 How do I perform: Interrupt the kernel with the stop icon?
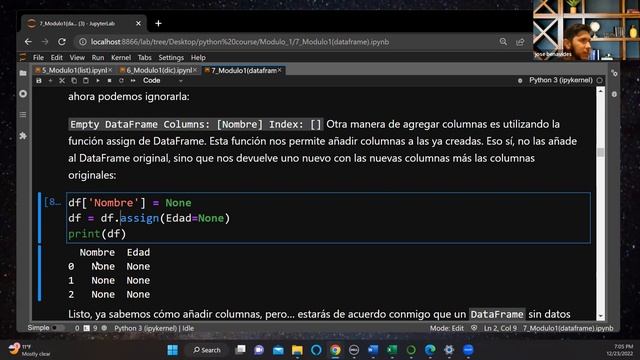[109, 81]
